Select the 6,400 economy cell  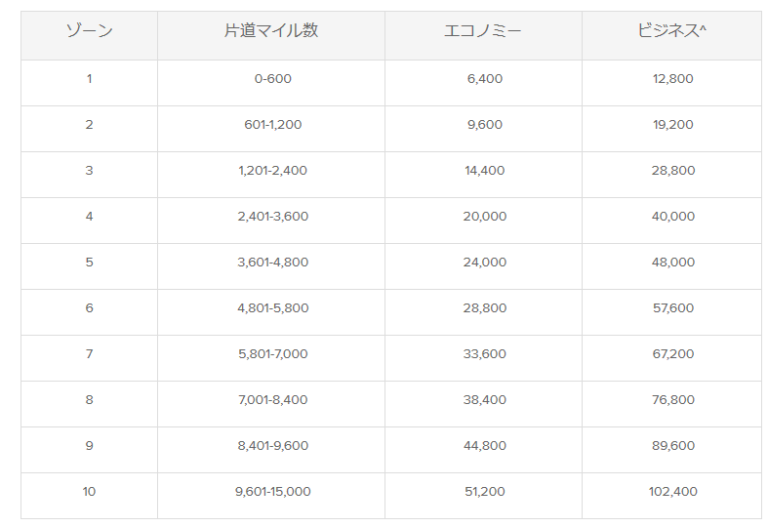click(485, 79)
